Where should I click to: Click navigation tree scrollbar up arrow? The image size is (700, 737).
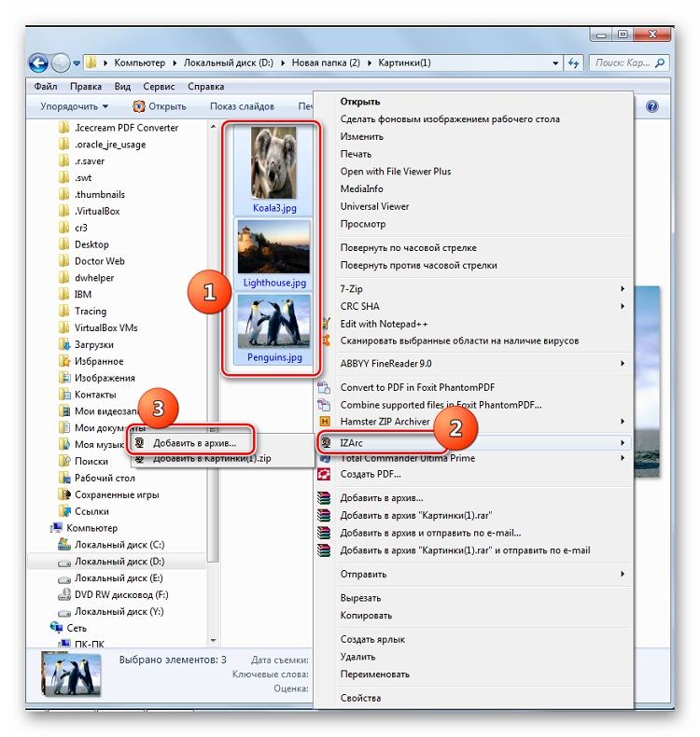213,127
